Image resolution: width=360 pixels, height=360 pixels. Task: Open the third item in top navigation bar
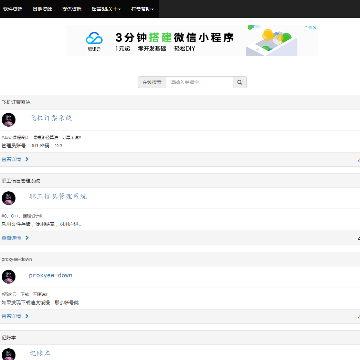tap(72, 9)
